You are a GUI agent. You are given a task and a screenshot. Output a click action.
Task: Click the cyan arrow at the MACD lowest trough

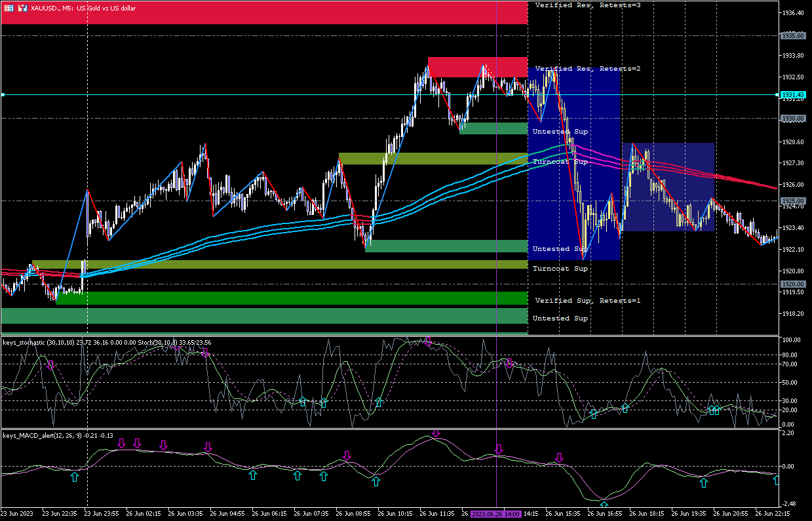click(604, 505)
